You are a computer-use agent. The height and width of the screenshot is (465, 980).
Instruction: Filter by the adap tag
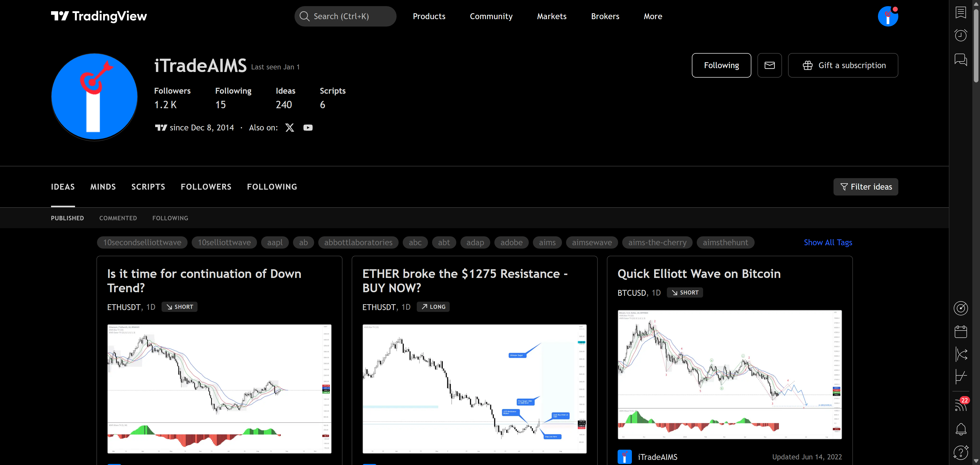click(x=475, y=242)
